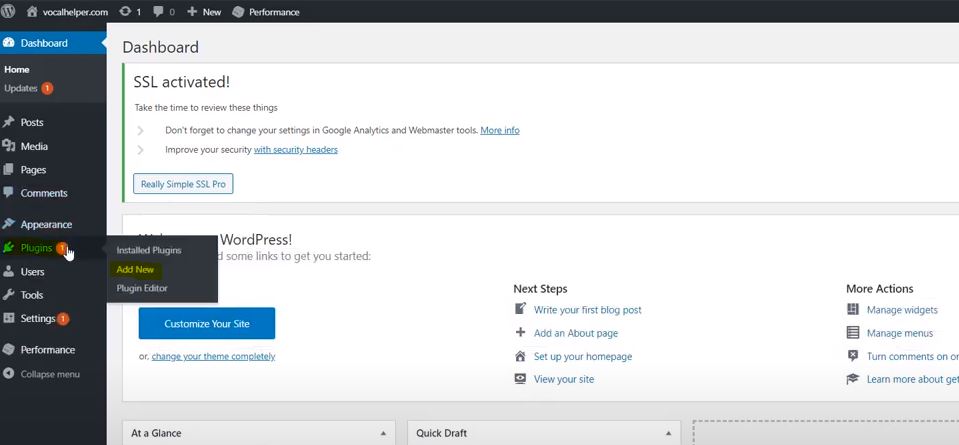Select Plugin Editor from flyout
This screenshot has width=959, height=445.
142,288
